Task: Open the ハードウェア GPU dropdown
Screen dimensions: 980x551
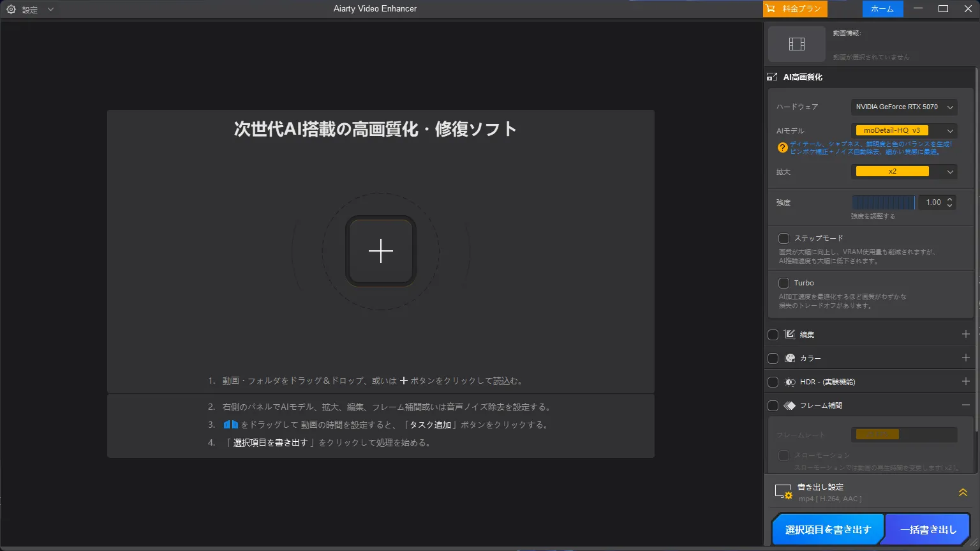Action: coord(904,107)
